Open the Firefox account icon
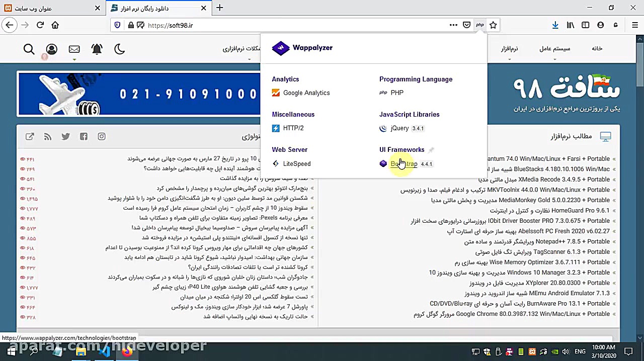The image size is (644, 361). point(601,25)
